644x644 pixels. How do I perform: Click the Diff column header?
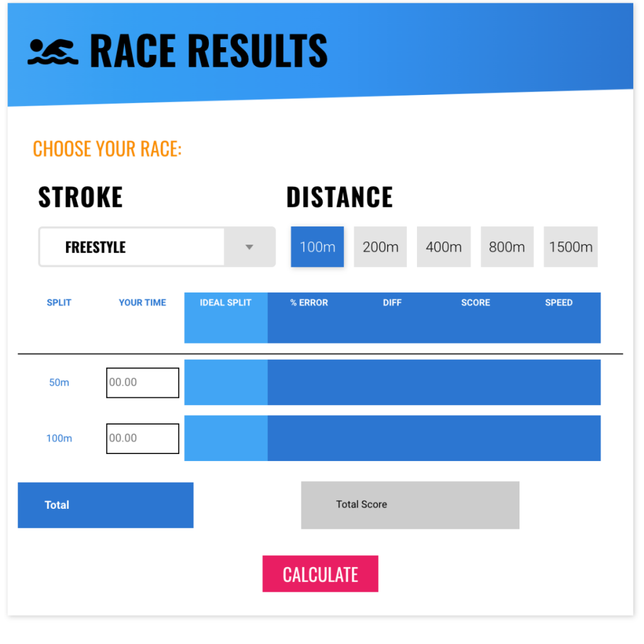click(392, 303)
